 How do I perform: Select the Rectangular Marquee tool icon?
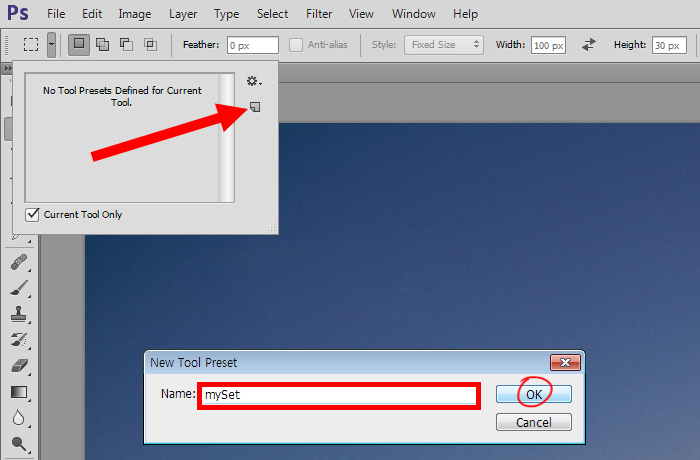(31, 45)
